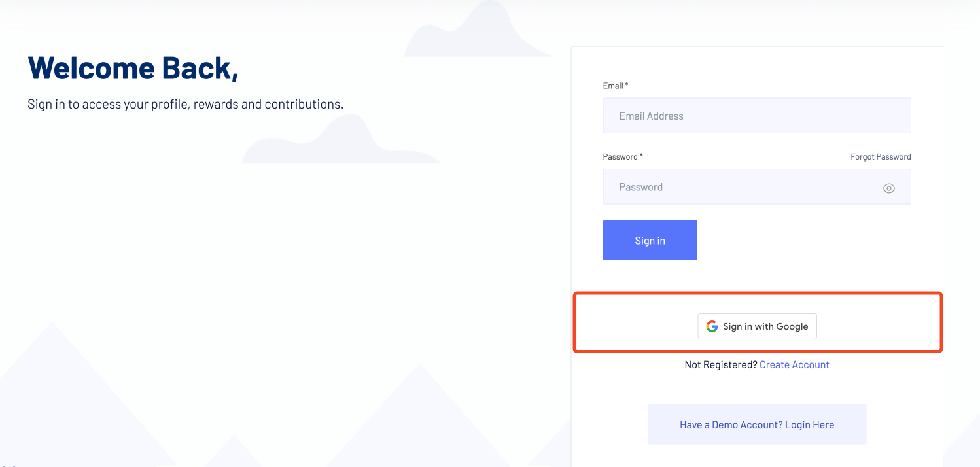Click Have a Demo Account? Login Here

click(757, 424)
